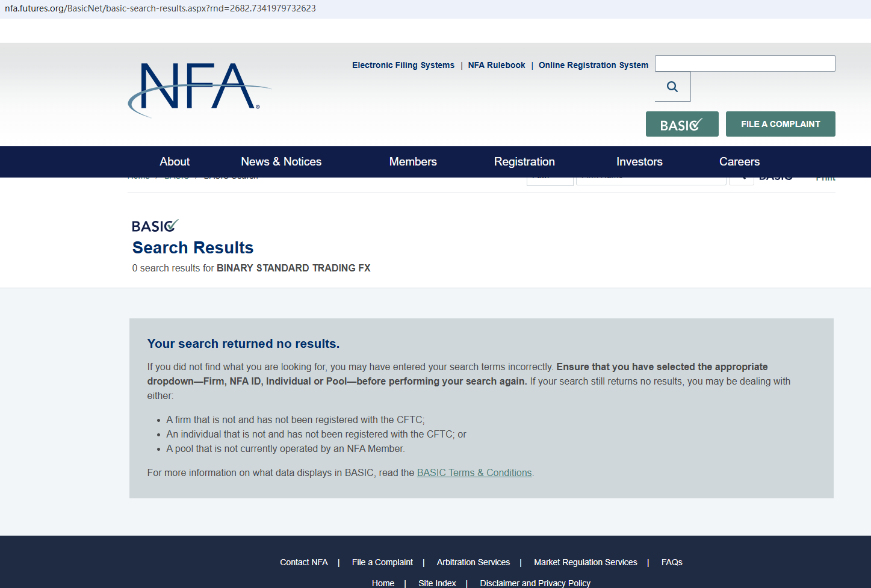
Task: Open the News & Notices menu
Action: 281,161
